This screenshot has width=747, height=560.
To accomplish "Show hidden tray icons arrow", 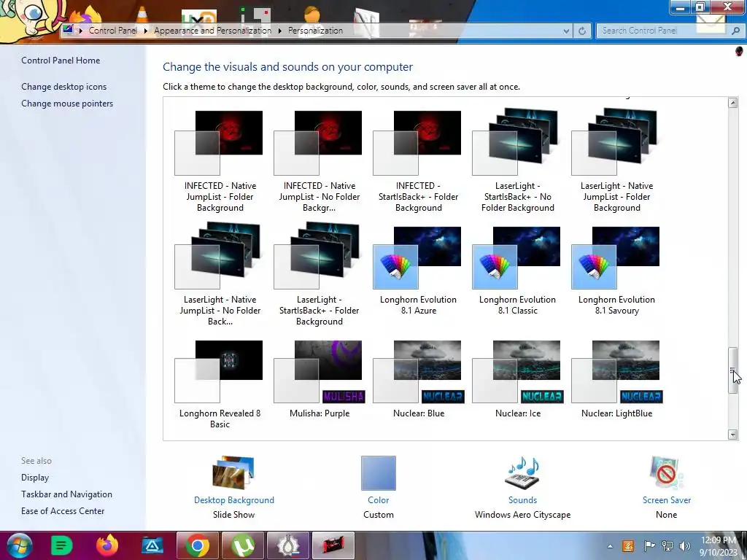I will (610, 546).
